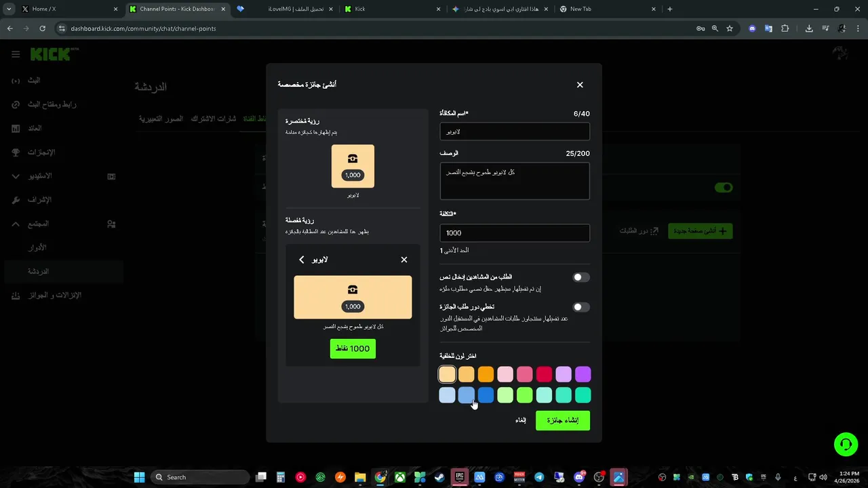Screen dimensions: 868x488
Task: Expand the الاستديو sidebar section
Action: pos(16,176)
